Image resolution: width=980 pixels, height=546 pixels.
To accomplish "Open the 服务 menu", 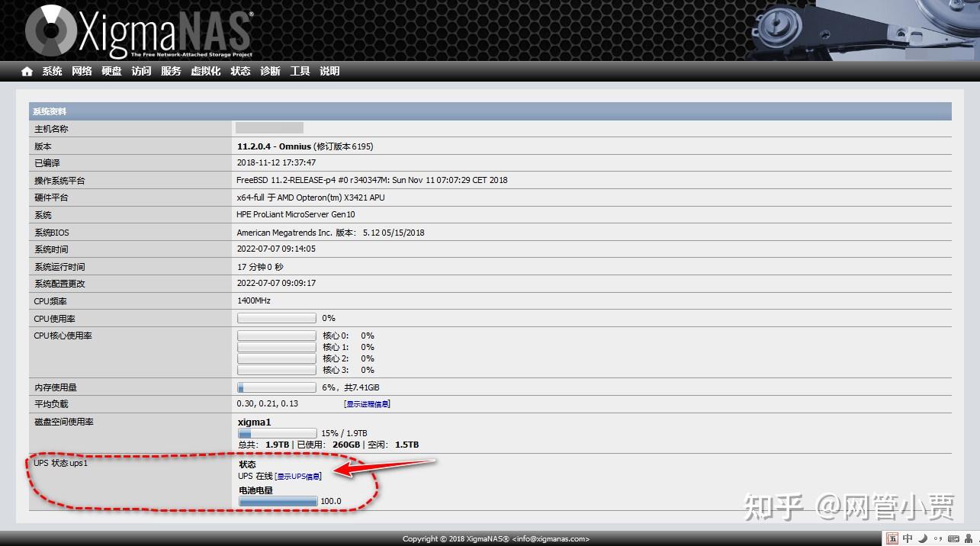I will 171,71.
